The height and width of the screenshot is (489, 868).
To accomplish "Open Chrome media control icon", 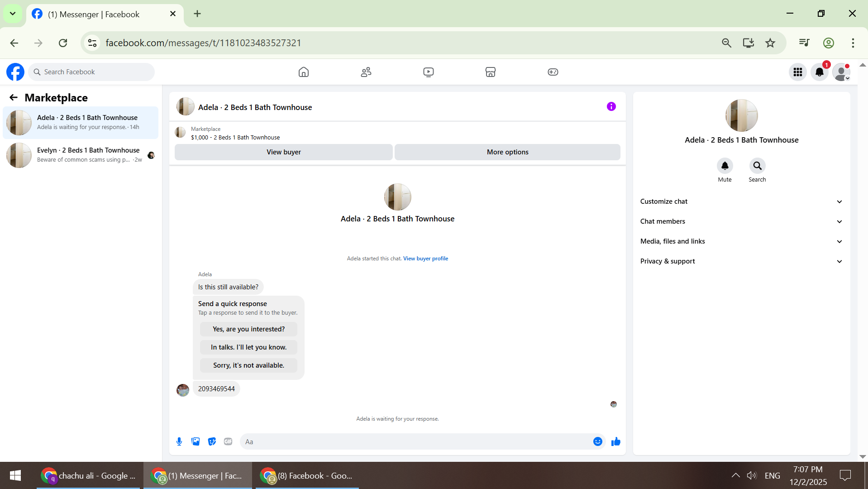I will click(804, 43).
